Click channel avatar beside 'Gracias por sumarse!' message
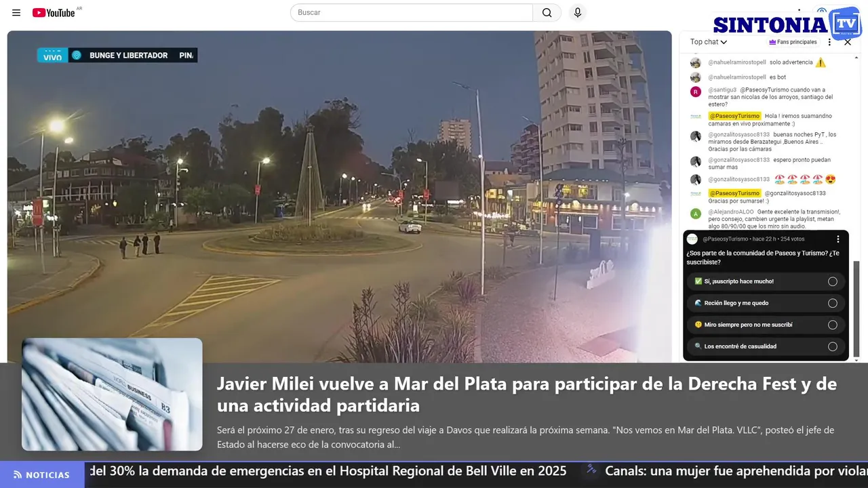The image size is (868, 488). (696, 194)
